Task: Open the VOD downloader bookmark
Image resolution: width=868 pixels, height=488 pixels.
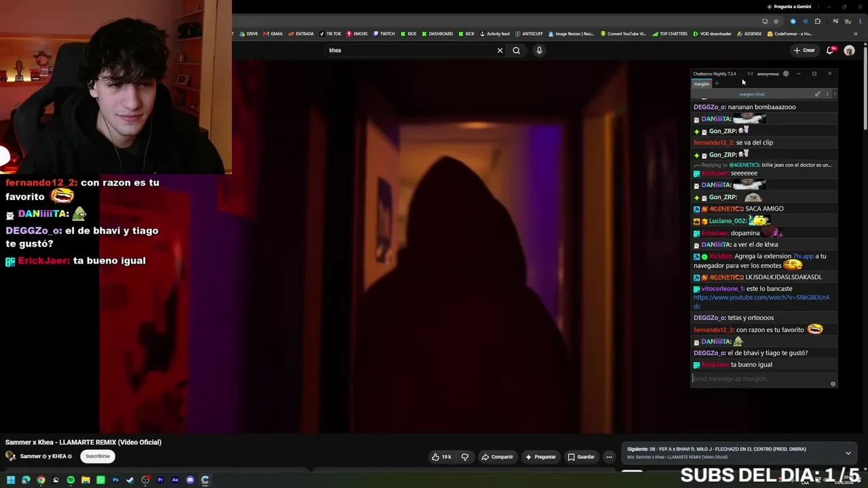Action: tap(712, 34)
